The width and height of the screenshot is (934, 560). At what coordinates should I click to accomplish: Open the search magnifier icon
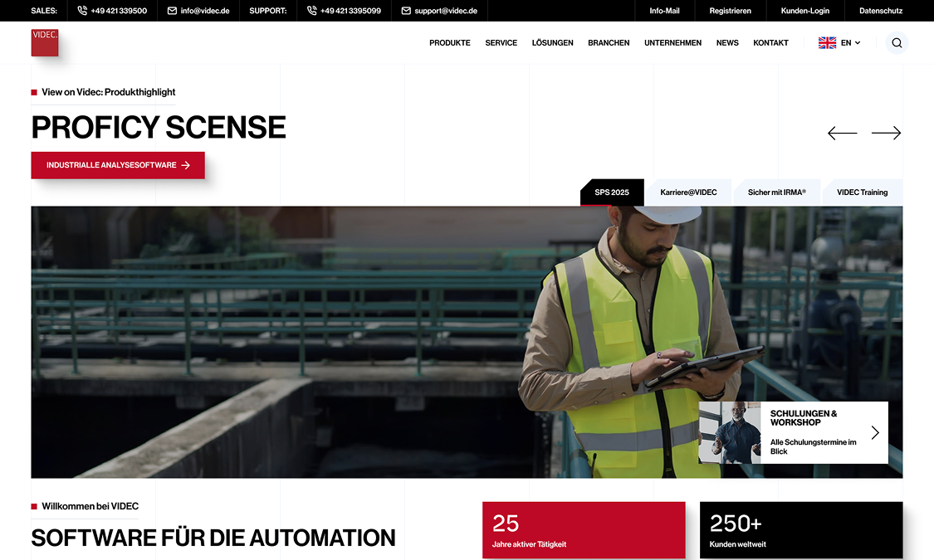point(897,43)
